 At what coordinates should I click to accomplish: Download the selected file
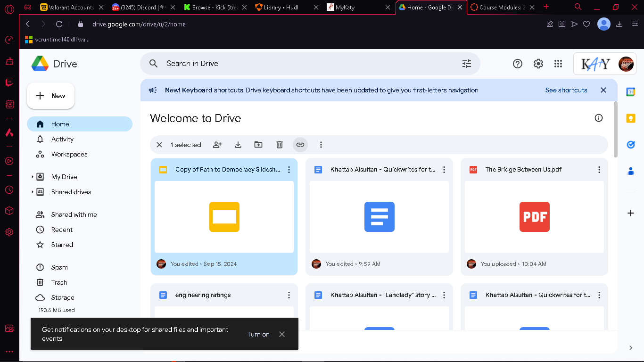238,145
